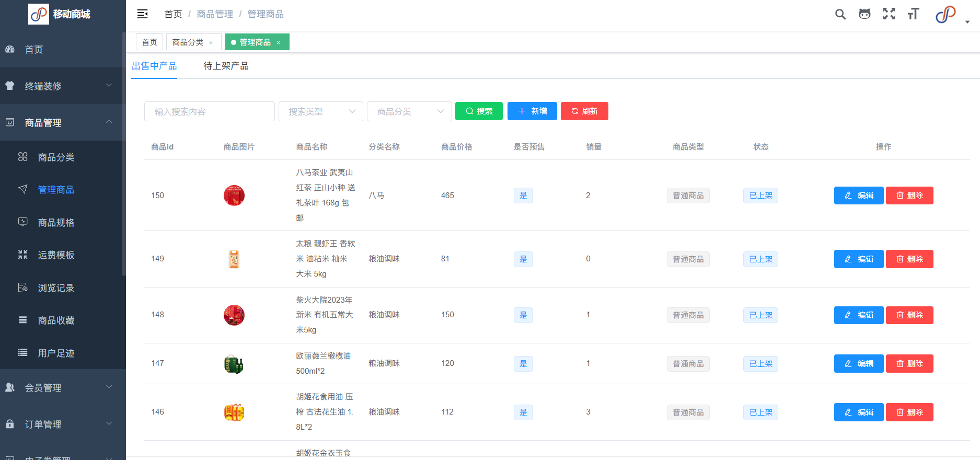The width and height of the screenshot is (980, 460).
Task: Delete product 146 with 删除 button
Action: click(909, 412)
